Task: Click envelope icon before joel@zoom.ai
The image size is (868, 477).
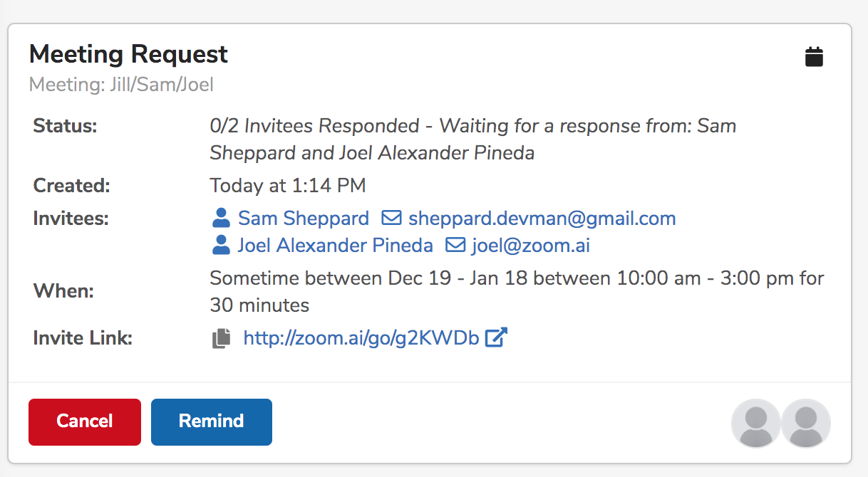Action: pyautogui.click(x=455, y=246)
